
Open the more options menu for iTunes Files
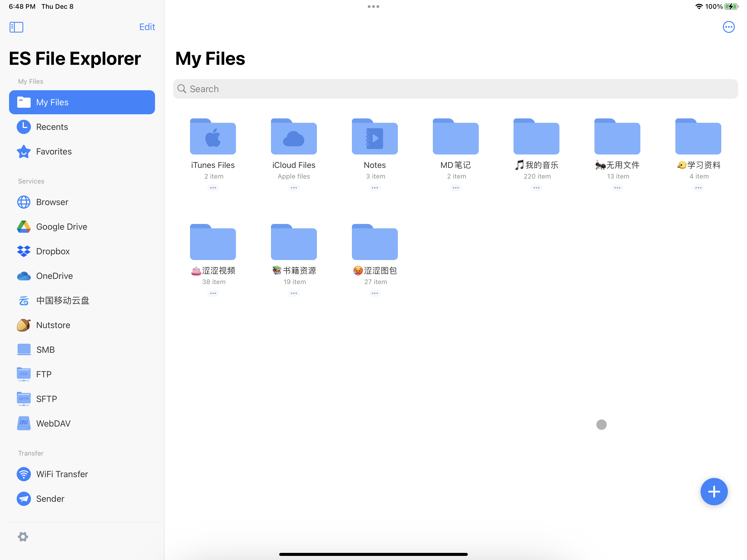(213, 188)
